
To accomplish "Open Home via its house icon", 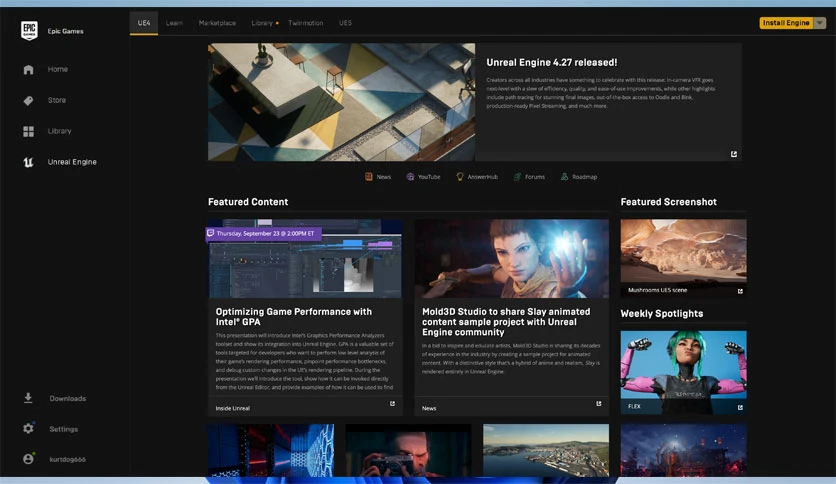I will [28, 69].
